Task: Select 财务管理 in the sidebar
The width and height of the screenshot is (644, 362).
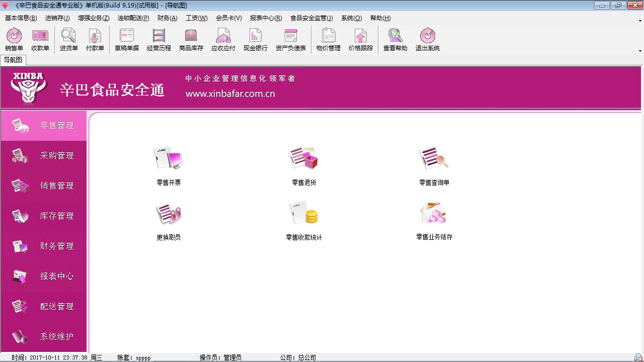Action: [44, 246]
